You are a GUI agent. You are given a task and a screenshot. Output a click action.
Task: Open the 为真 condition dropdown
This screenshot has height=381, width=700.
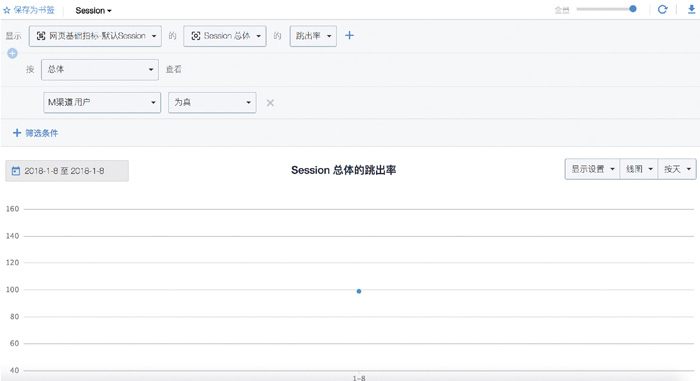[212, 102]
